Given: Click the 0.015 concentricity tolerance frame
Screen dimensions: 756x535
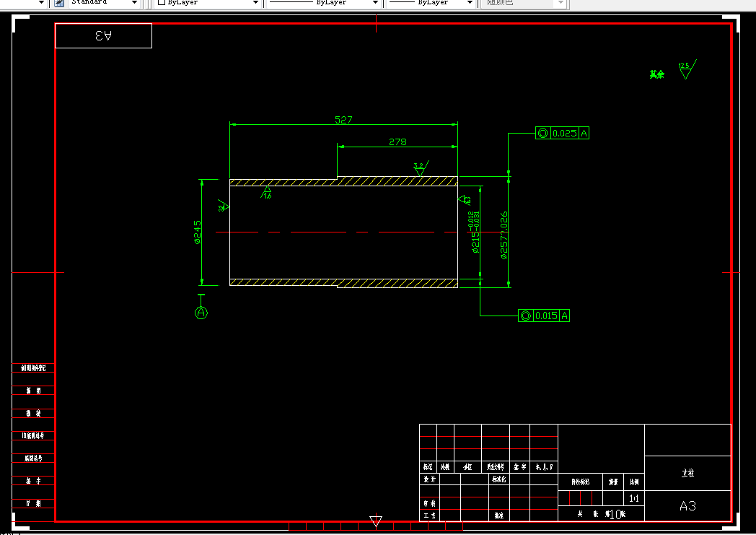Looking at the screenshot, I should click(544, 316).
